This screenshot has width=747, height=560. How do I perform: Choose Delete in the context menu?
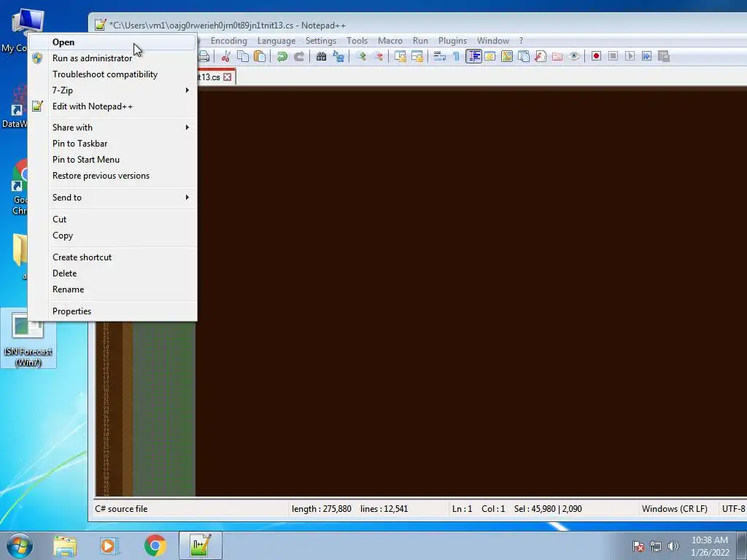tap(112, 273)
